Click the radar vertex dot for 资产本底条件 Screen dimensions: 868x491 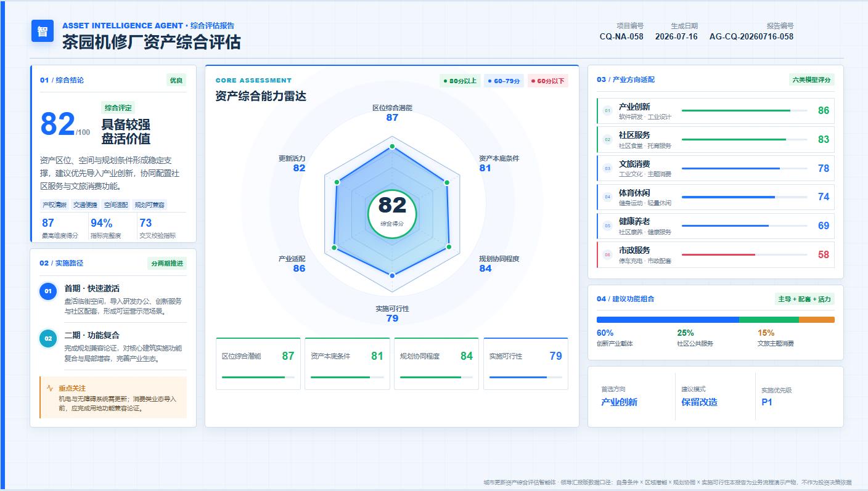(447, 182)
